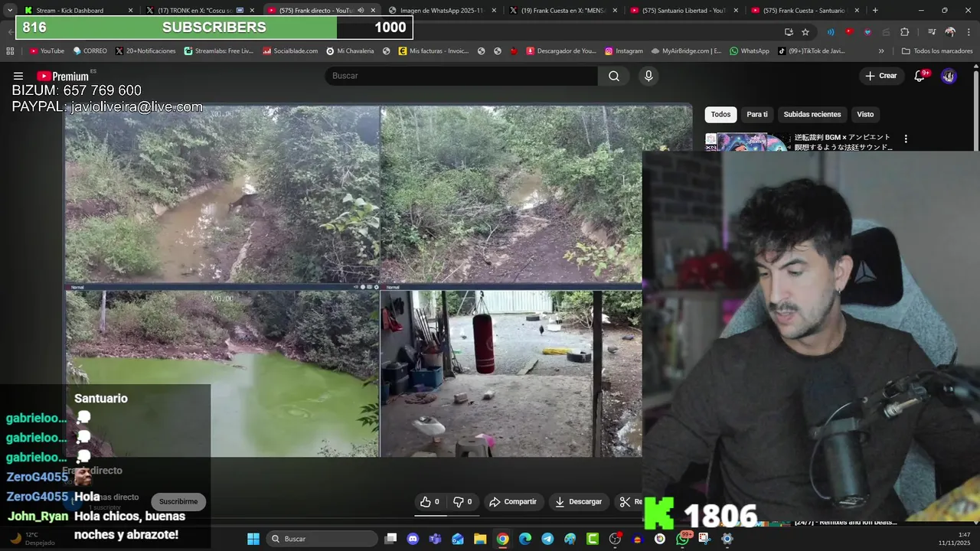Image resolution: width=980 pixels, height=551 pixels.
Task: Open Microsoft Edge from the taskbar
Action: [525, 539]
